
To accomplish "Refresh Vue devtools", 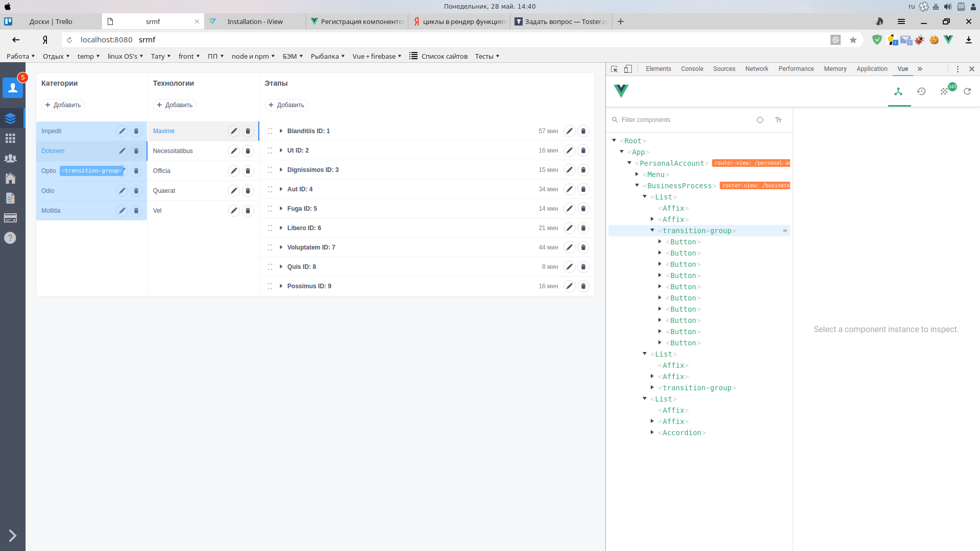I will 967,91.
